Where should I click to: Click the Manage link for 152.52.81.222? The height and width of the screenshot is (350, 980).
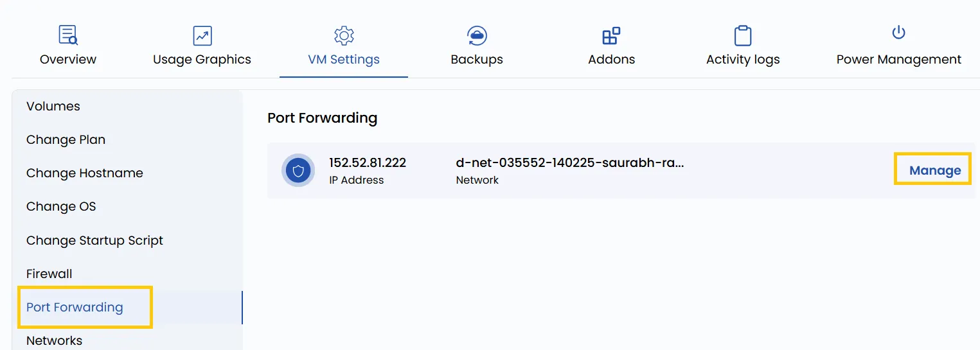tap(935, 170)
